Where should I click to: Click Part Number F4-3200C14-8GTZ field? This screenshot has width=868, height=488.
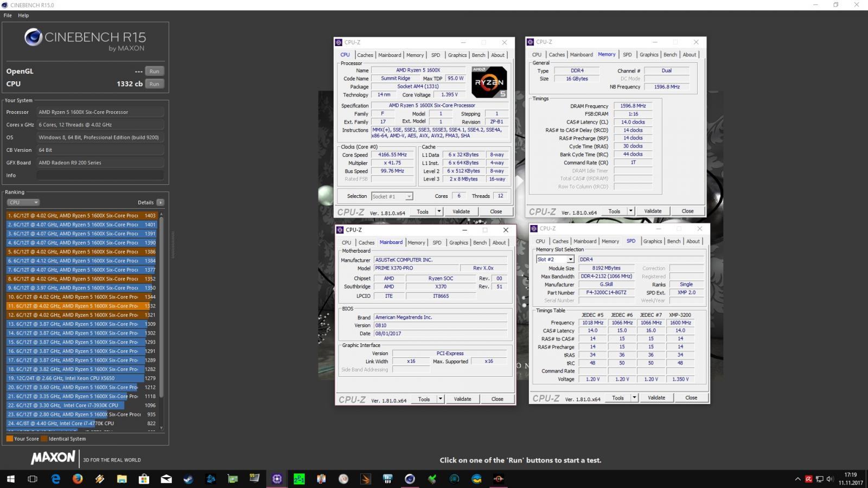pyautogui.click(x=606, y=292)
